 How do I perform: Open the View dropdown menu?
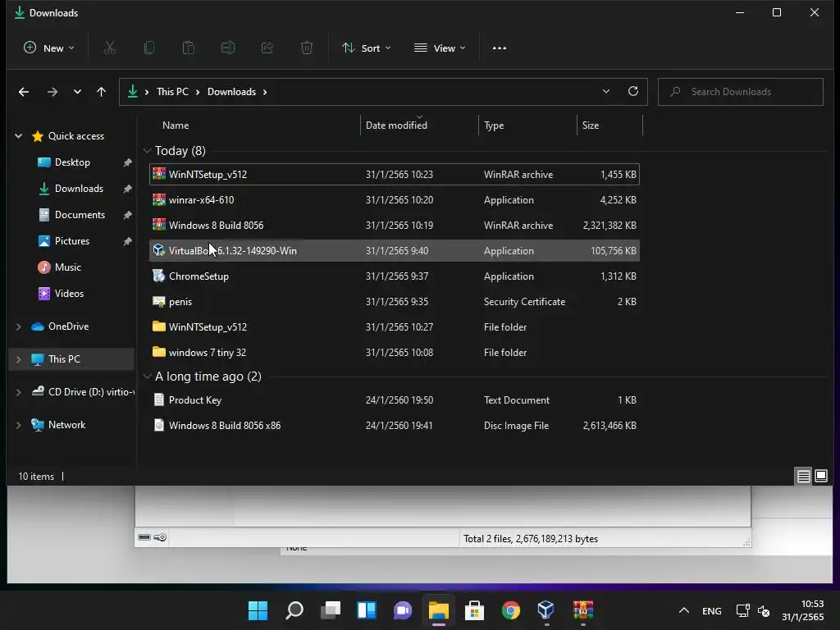coord(440,48)
